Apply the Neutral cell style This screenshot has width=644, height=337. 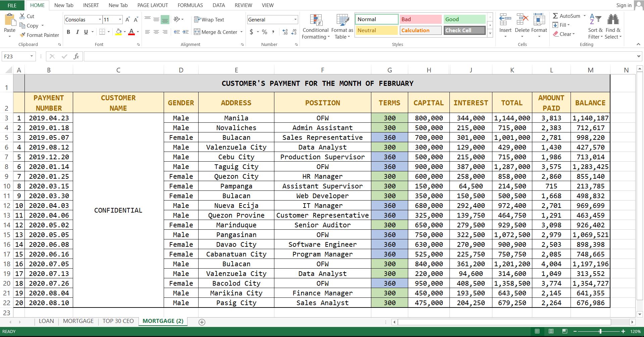[376, 30]
